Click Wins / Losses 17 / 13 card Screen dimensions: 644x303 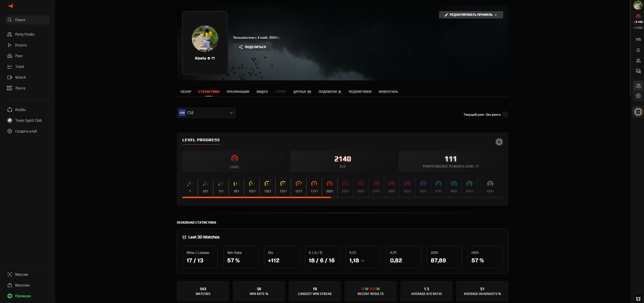click(200, 257)
